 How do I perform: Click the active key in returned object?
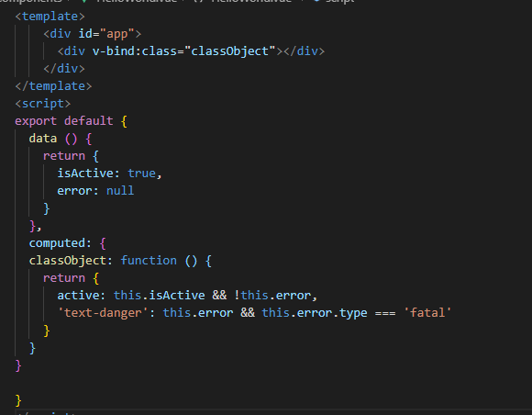78,296
